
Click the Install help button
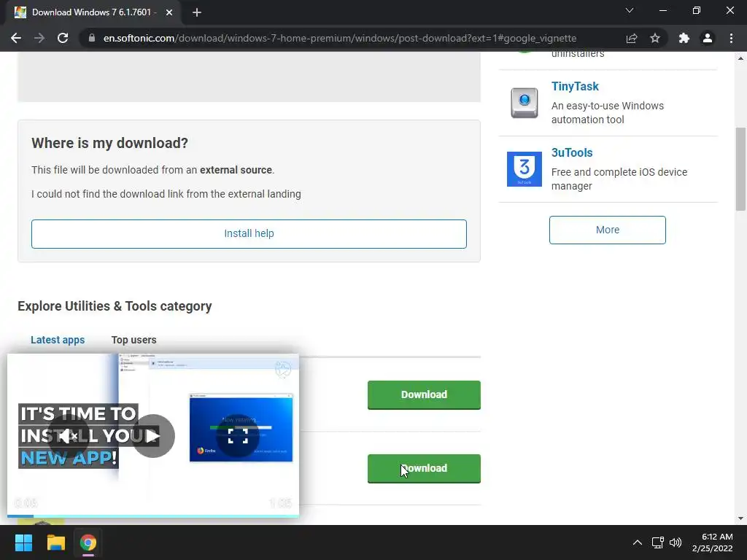(249, 234)
